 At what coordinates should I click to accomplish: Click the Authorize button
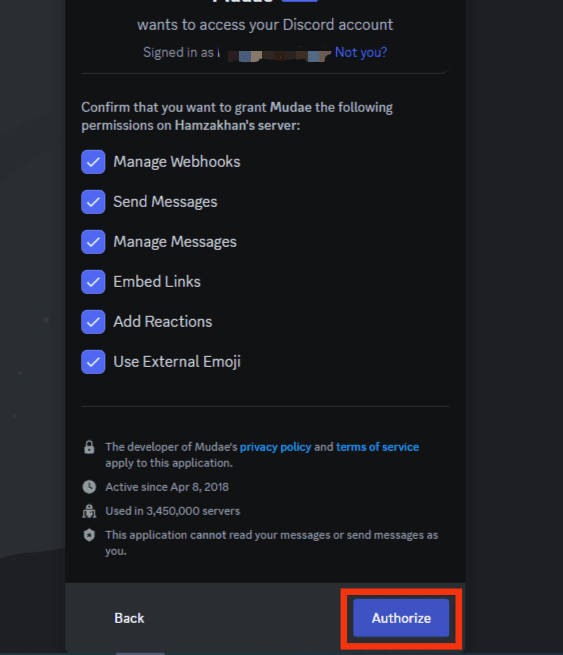(401, 618)
